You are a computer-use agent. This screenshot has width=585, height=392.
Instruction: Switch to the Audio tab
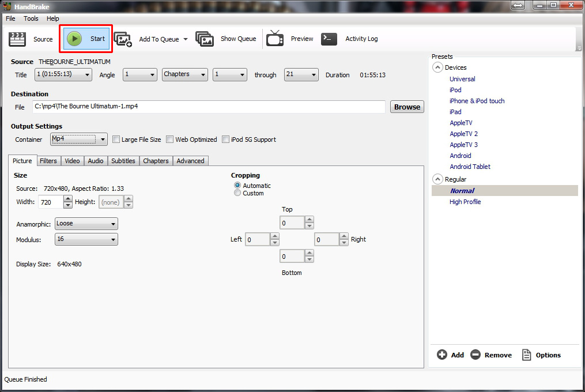click(x=96, y=161)
